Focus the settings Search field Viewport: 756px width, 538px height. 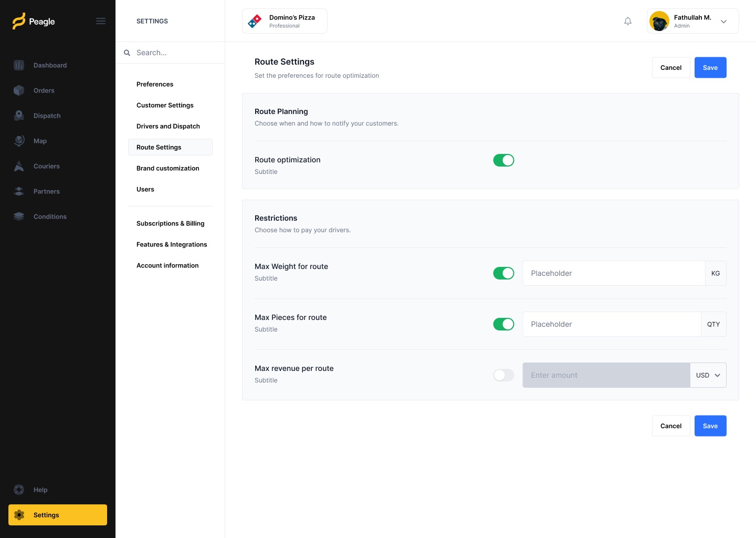[170, 53]
